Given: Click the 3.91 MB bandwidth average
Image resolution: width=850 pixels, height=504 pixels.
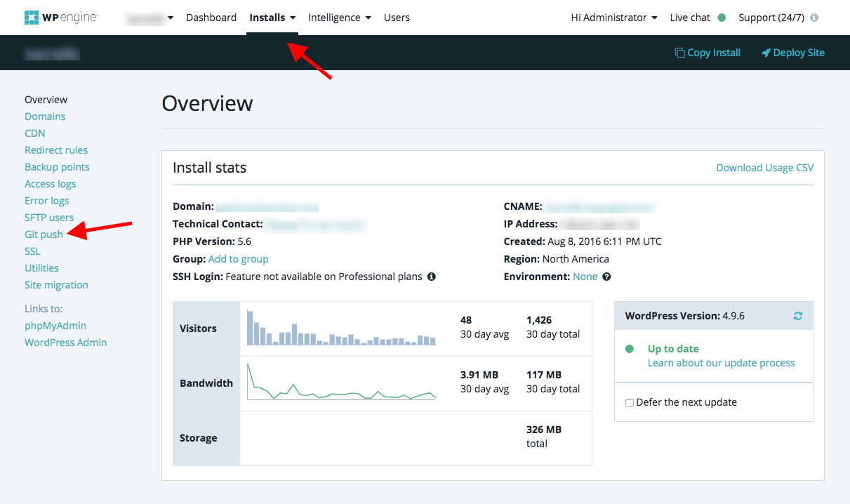Looking at the screenshot, I should (x=479, y=375).
